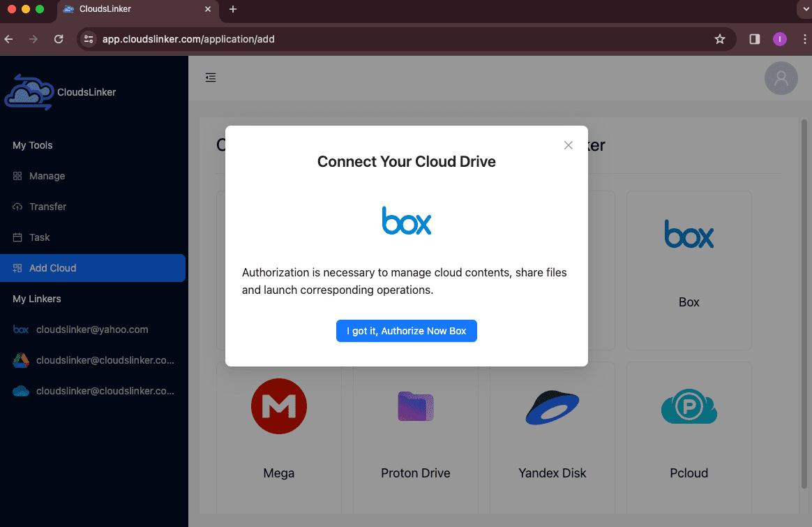The width and height of the screenshot is (812, 527).
Task: Click the site information icon in address bar
Action: (89, 39)
